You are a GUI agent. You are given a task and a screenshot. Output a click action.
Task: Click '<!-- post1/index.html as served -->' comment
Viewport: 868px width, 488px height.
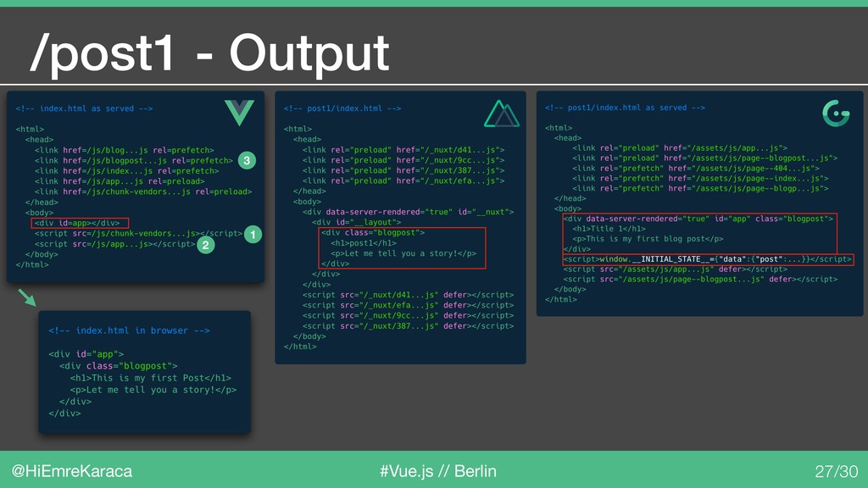[625, 108]
